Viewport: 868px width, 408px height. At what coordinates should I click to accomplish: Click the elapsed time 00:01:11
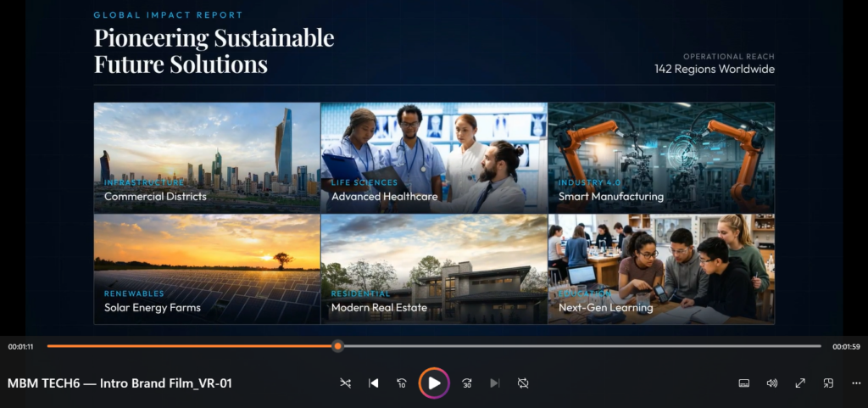click(20, 347)
